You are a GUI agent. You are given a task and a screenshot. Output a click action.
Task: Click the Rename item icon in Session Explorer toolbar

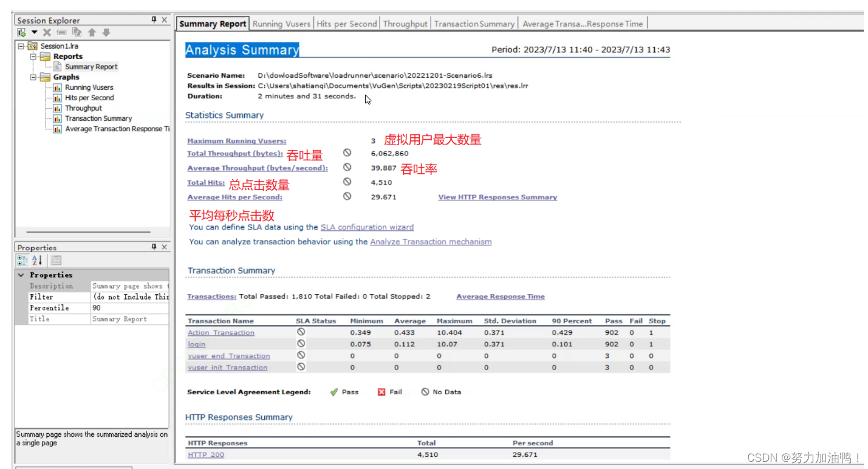pyautogui.click(x=61, y=32)
